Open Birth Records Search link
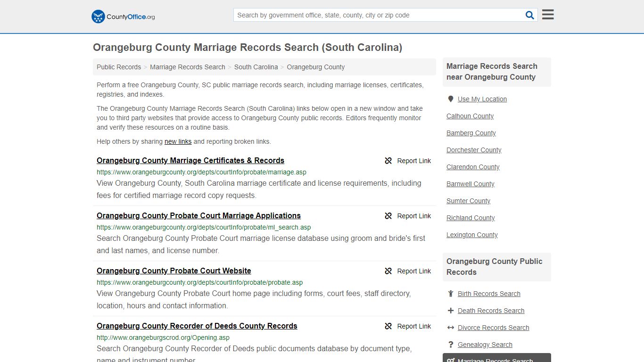 click(x=489, y=294)
